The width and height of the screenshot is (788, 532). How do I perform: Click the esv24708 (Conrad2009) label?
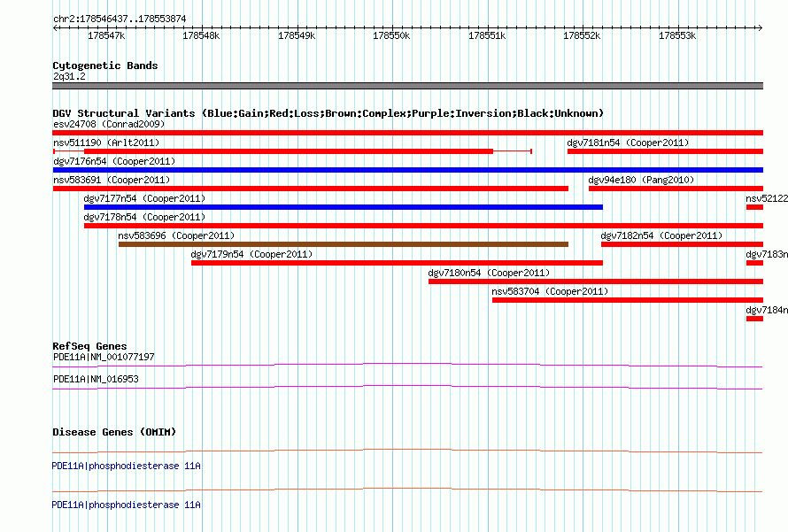[109, 124]
